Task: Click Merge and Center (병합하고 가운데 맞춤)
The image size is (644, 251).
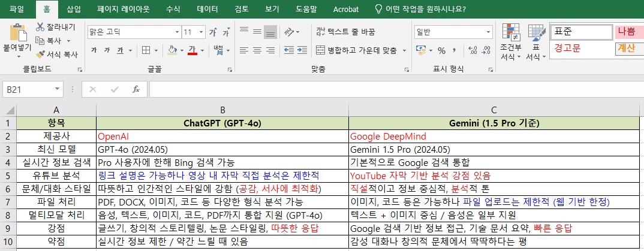Action: 357,50
